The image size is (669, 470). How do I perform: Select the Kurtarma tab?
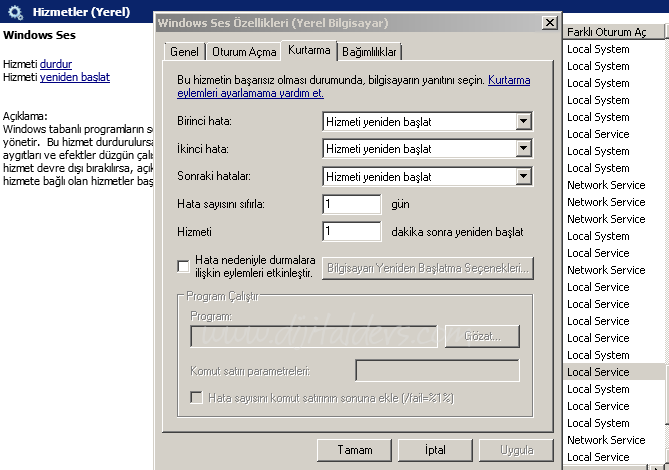pos(308,49)
